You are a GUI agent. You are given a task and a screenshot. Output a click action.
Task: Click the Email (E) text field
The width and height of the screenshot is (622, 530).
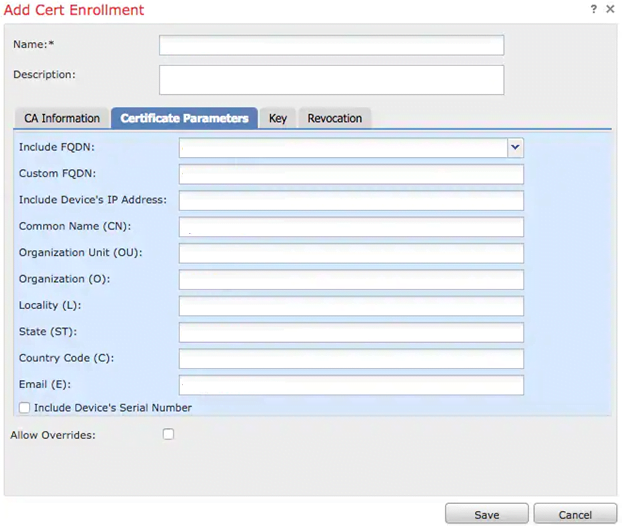(351, 385)
